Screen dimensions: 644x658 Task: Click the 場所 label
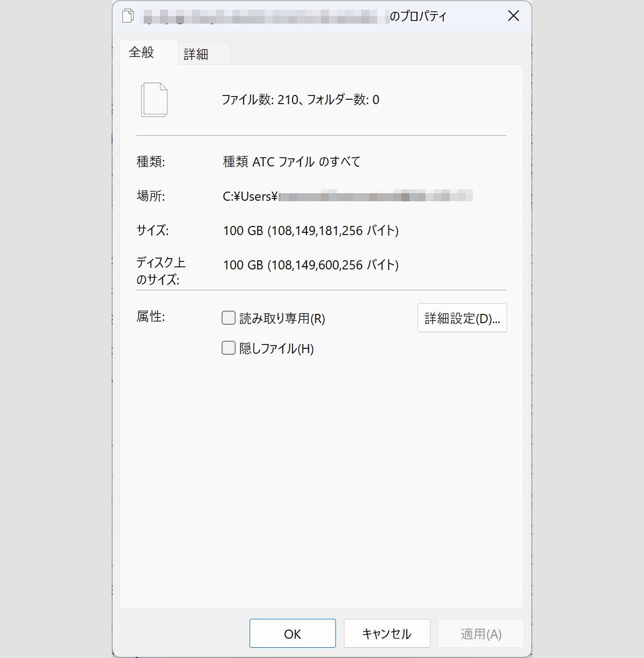(150, 196)
